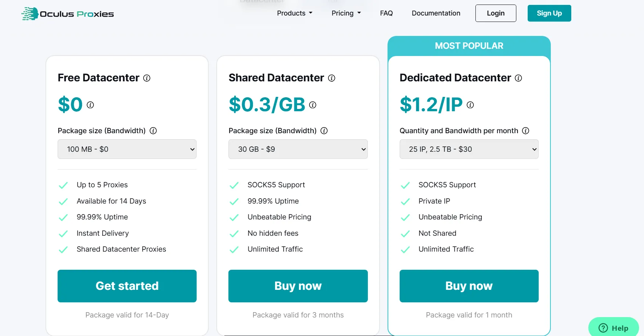
Task: Click 'Package valid for 3 months' text
Action: 298,315
